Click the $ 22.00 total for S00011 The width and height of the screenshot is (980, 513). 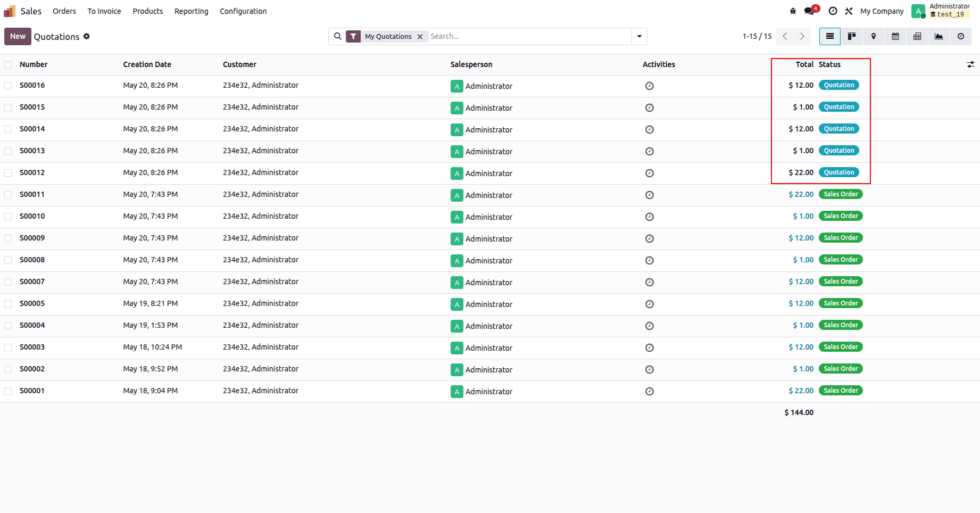[x=801, y=194]
